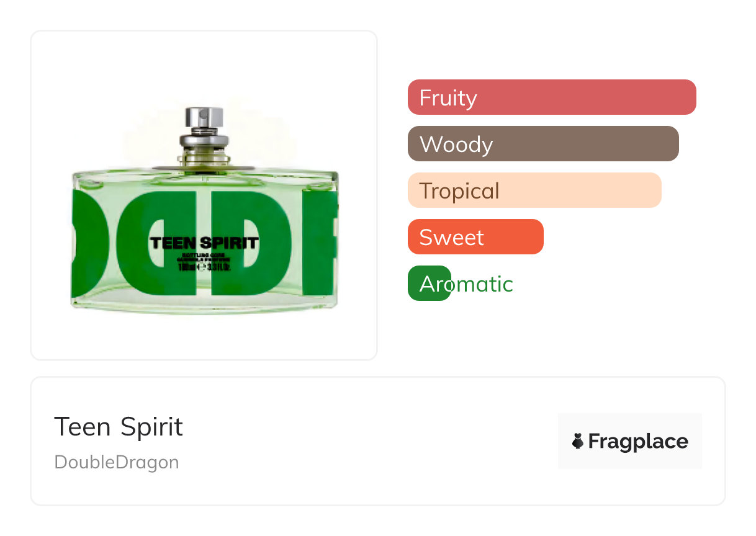
Task: Click the Sweet label text
Action: [x=452, y=237]
